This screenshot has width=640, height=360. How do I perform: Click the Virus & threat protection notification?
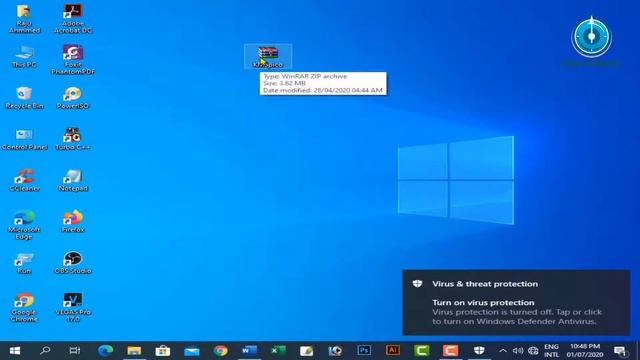[x=516, y=302]
